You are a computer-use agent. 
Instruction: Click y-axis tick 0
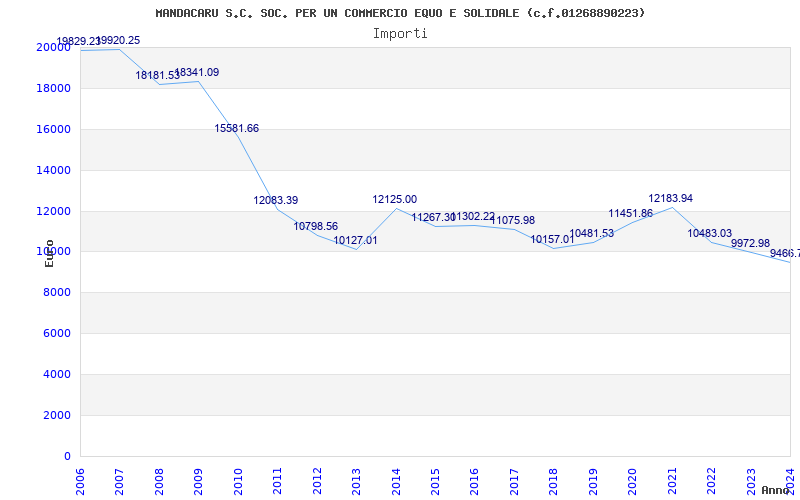[67, 456]
